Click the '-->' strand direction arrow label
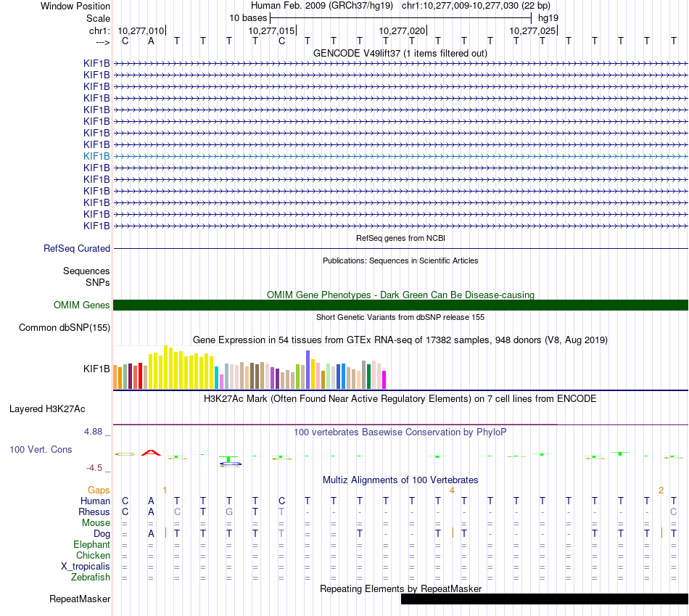The image size is (689, 616). pyautogui.click(x=103, y=42)
